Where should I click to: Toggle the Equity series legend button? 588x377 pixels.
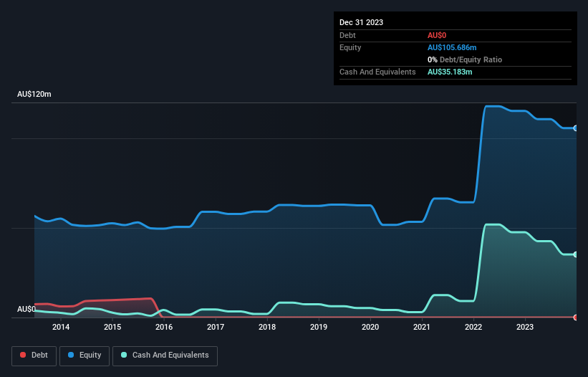point(85,355)
